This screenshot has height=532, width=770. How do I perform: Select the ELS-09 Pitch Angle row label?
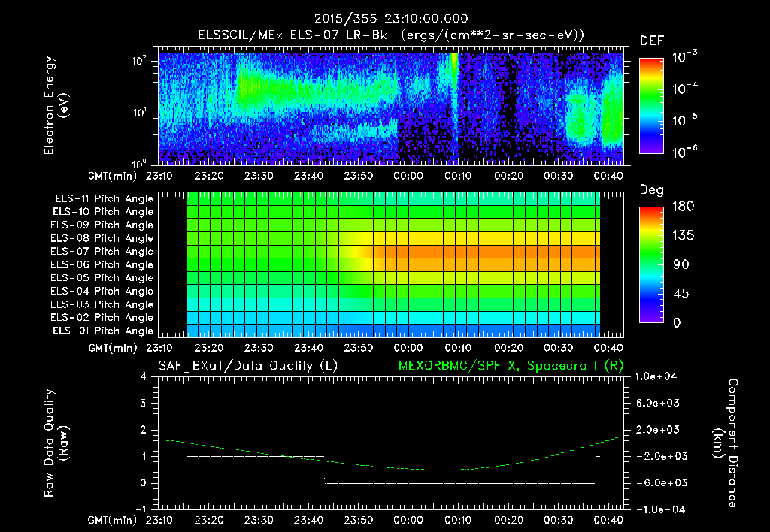click(x=102, y=225)
